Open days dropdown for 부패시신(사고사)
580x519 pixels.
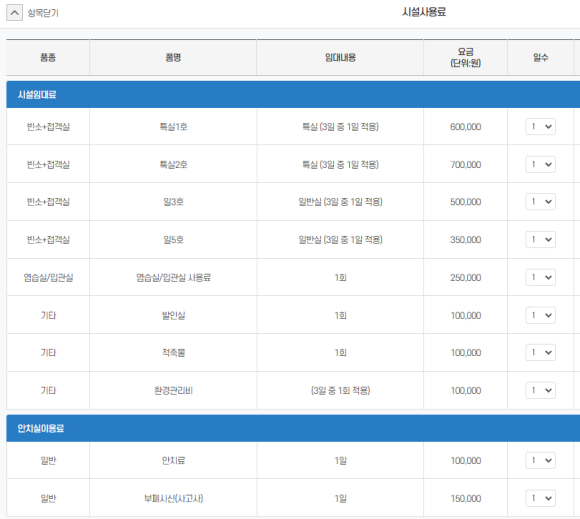click(x=540, y=498)
